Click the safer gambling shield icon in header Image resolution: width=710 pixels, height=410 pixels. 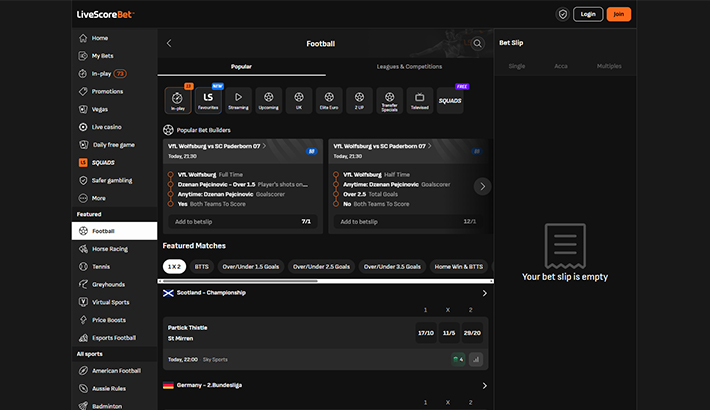pyautogui.click(x=562, y=14)
